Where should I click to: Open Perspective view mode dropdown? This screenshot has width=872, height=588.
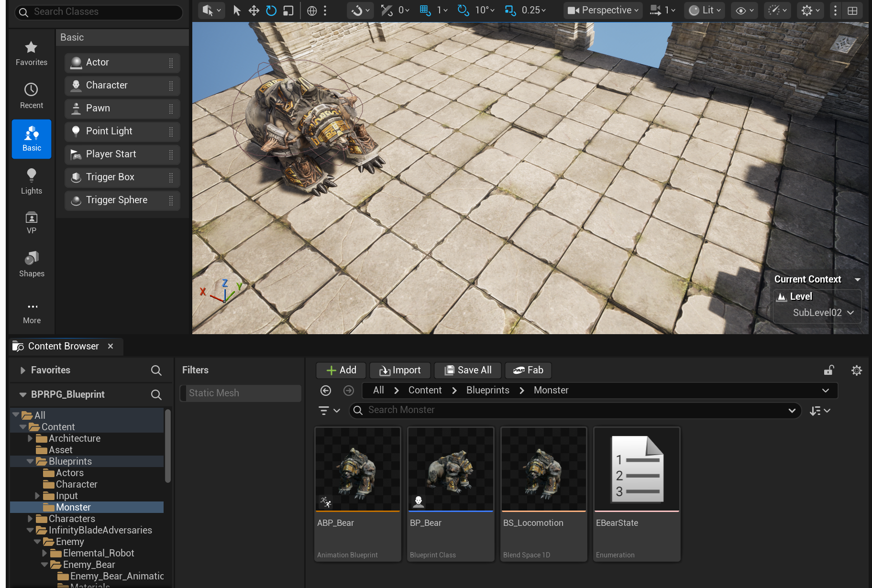pyautogui.click(x=603, y=10)
